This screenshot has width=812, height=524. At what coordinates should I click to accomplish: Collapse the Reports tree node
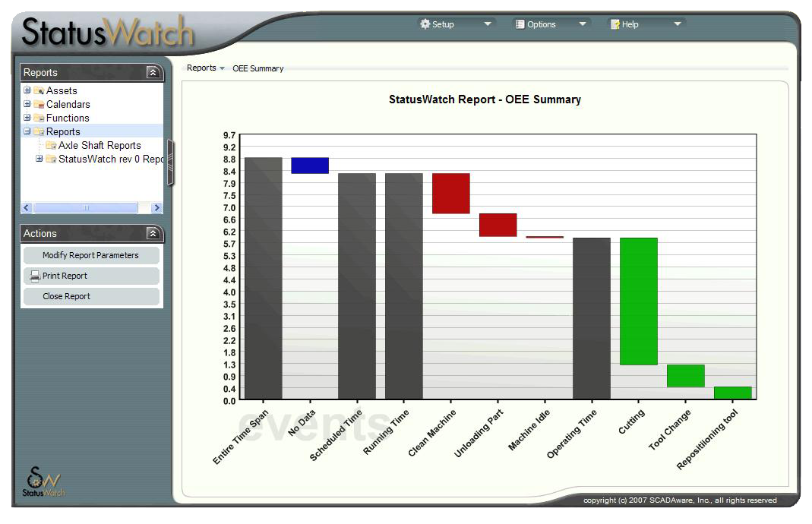click(x=27, y=131)
